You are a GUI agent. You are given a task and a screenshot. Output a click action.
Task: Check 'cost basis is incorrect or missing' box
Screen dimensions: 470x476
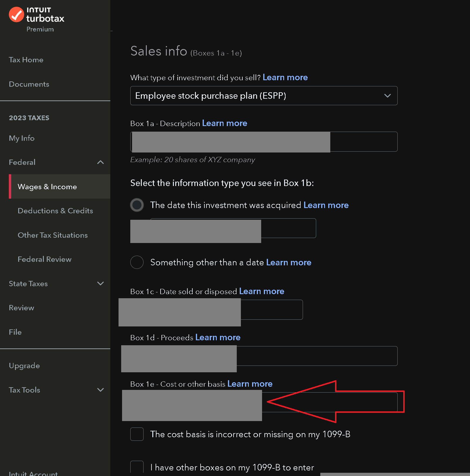pyautogui.click(x=137, y=434)
